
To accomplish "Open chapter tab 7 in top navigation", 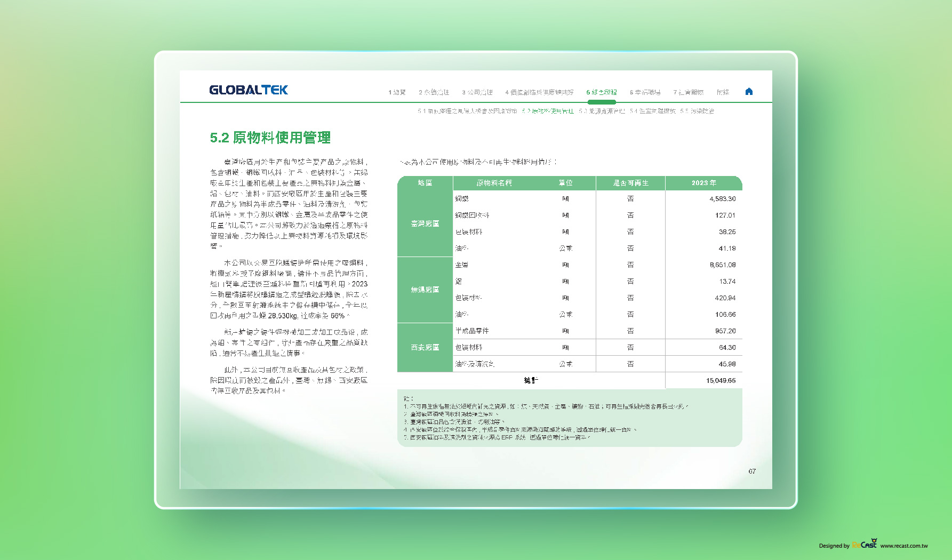I will click(688, 92).
